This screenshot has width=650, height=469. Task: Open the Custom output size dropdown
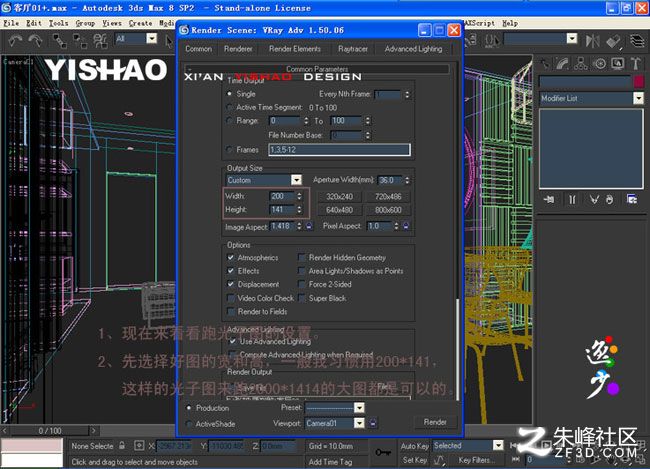(296, 180)
